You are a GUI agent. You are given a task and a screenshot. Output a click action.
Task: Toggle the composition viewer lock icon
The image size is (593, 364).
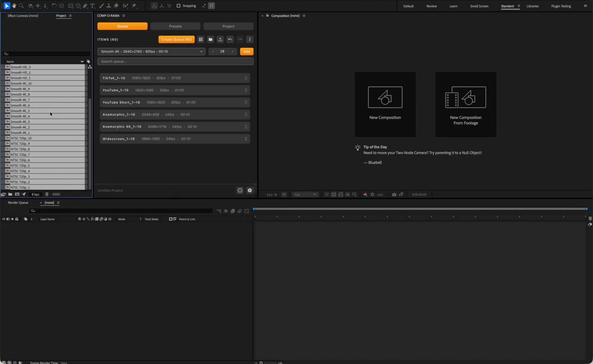tap(267, 15)
